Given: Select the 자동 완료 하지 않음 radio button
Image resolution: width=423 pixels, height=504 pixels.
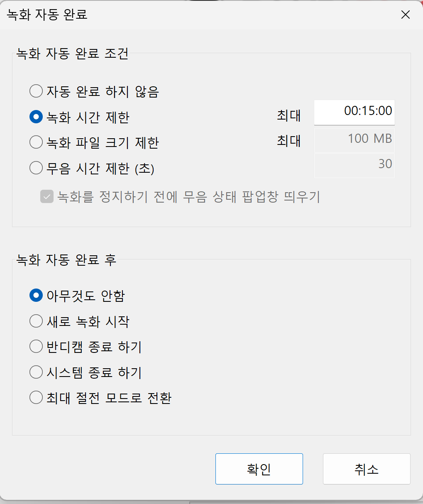Looking at the screenshot, I should coord(36,91).
